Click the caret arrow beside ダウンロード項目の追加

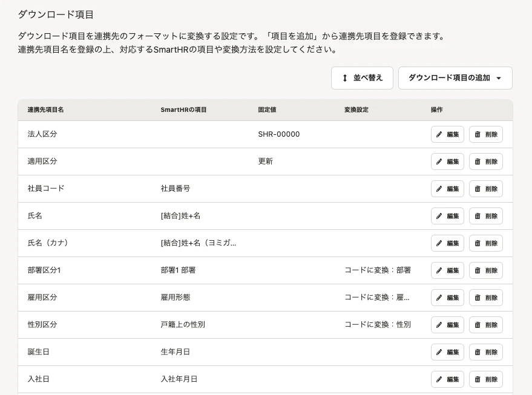[x=499, y=78]
